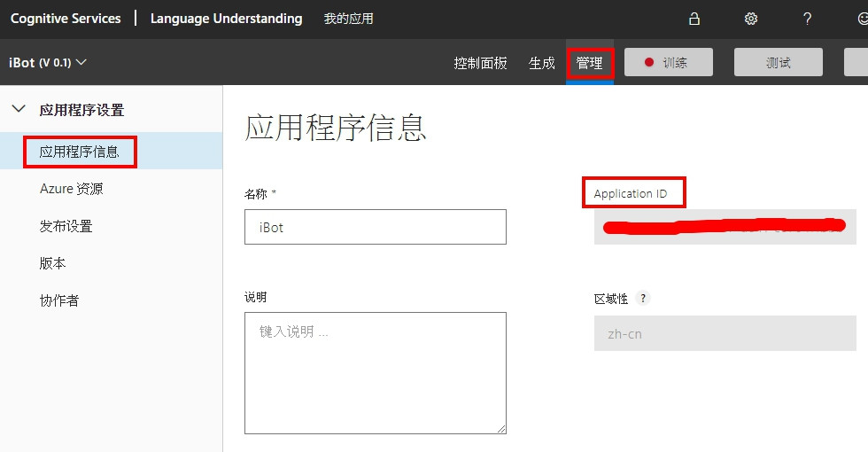This screenshot has width=868, height=452.
Task: Select the 管理 tab
Action: tap(590, 63)
